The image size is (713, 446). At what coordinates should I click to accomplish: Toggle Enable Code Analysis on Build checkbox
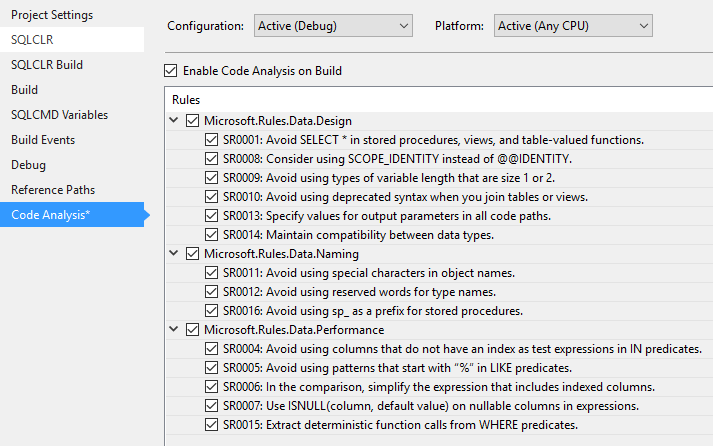pos(170,71)
